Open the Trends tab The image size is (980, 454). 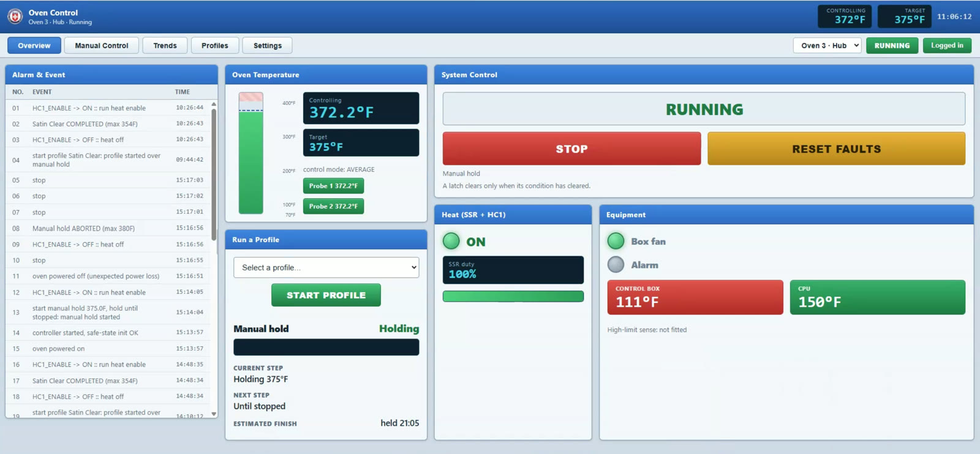(x=165, y=45)
